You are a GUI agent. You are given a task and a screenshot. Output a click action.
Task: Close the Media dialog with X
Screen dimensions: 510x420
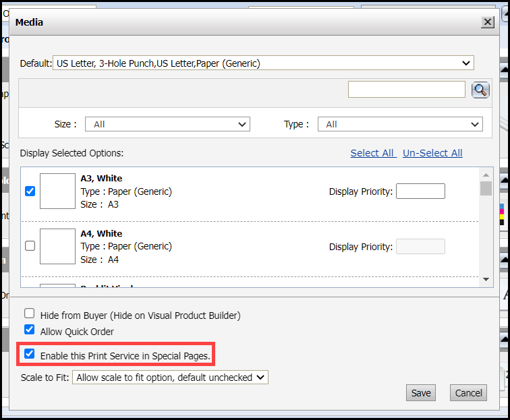[x=487, y=22]
